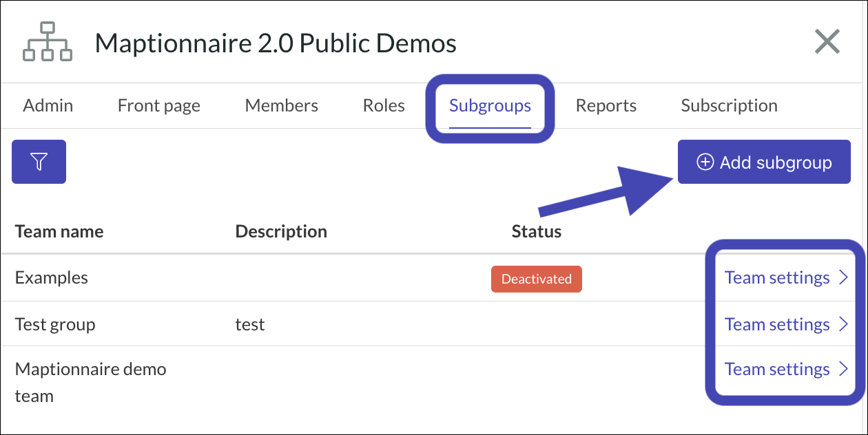
Task: Open Team settings for Test group
Action: point(786,324)
